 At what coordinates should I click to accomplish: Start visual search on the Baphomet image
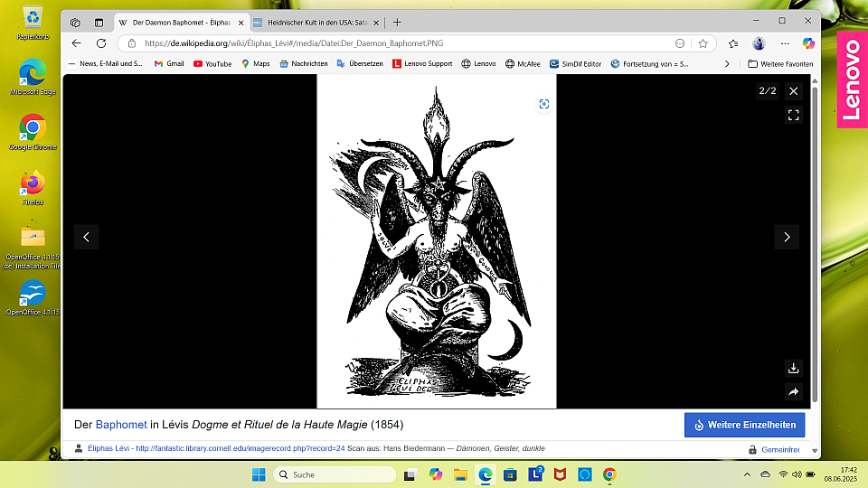(x=544, y=104)
